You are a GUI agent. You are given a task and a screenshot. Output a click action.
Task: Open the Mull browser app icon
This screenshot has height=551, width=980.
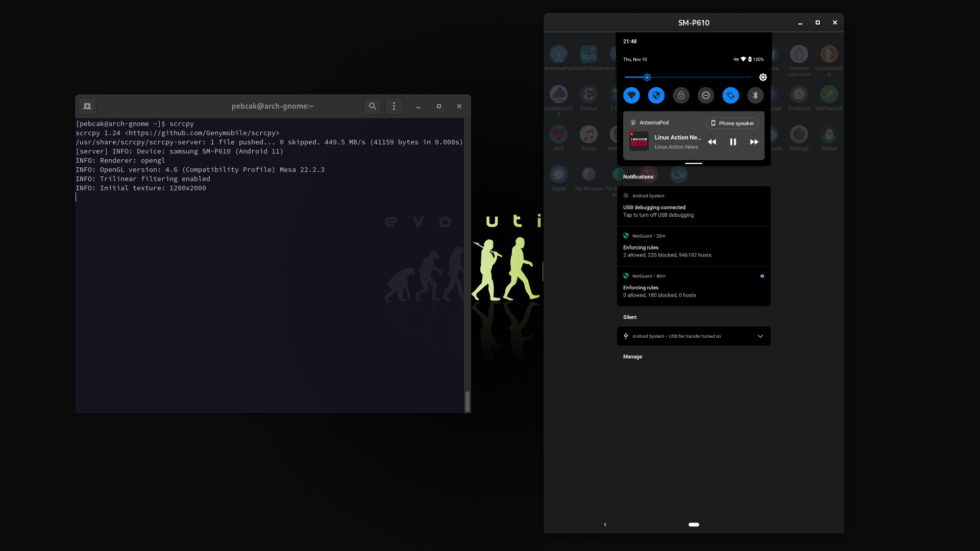coord(558,135)
